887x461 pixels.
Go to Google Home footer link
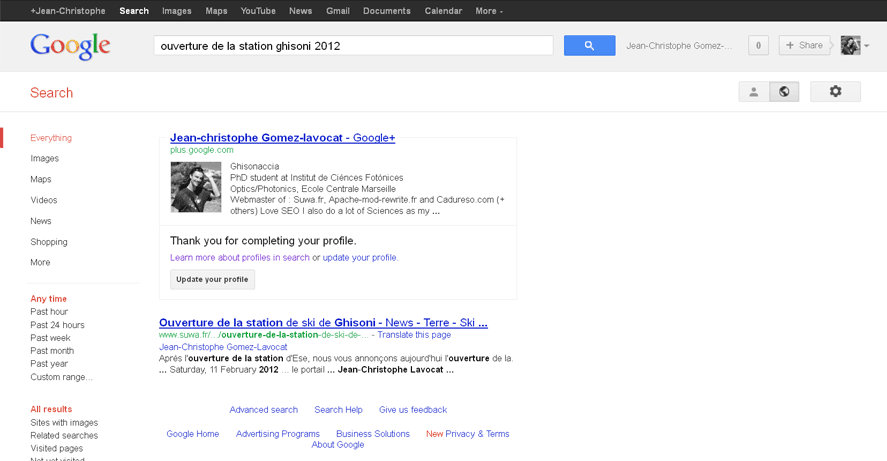pos(192,434)
